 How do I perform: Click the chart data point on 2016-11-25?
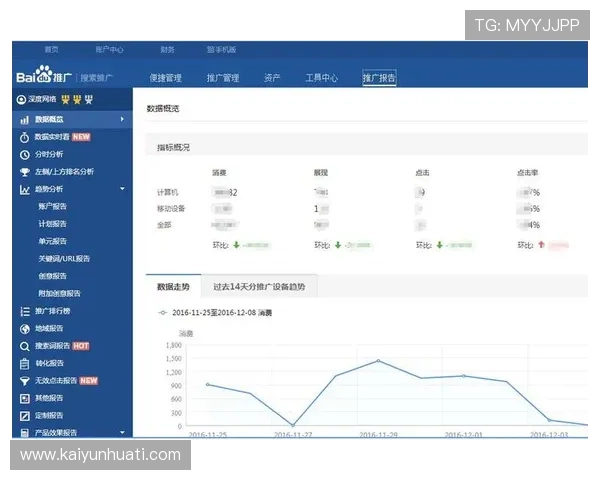point(208,385)
